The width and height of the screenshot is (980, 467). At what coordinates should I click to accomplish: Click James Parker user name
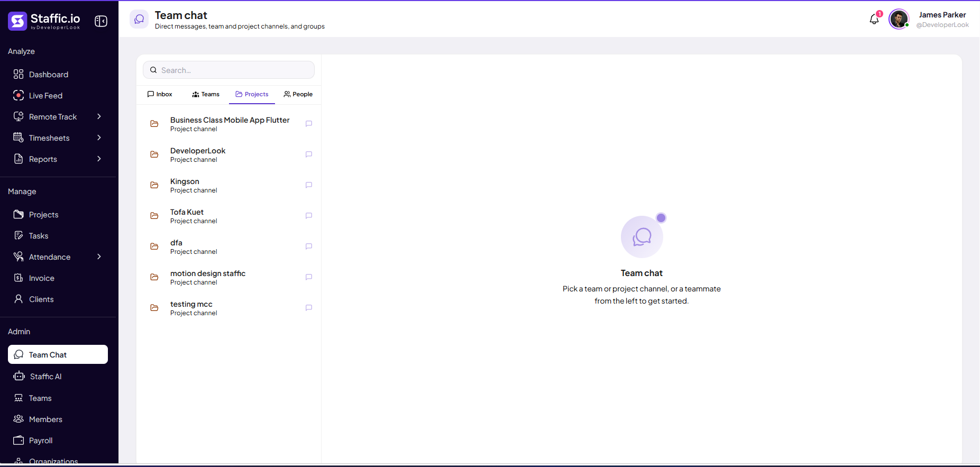(x=942, y=15)
